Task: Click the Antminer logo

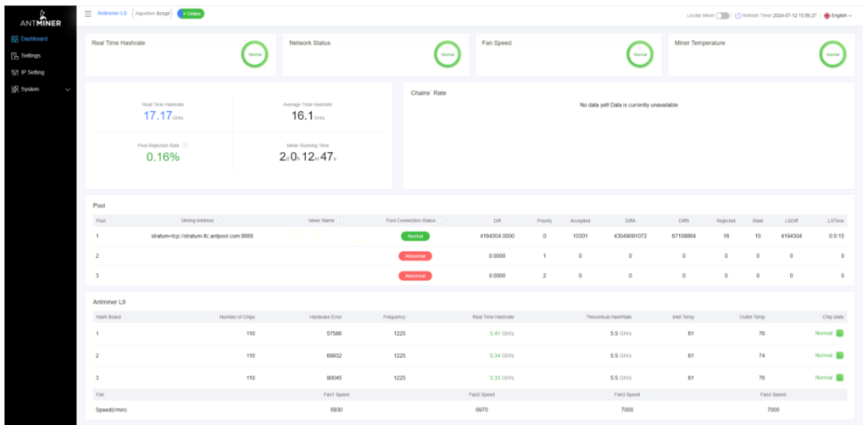Action: click(x=41, y=20)
